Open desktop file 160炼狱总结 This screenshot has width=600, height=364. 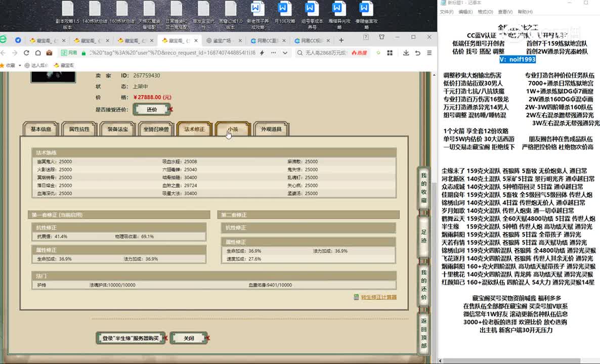[122, 13]
